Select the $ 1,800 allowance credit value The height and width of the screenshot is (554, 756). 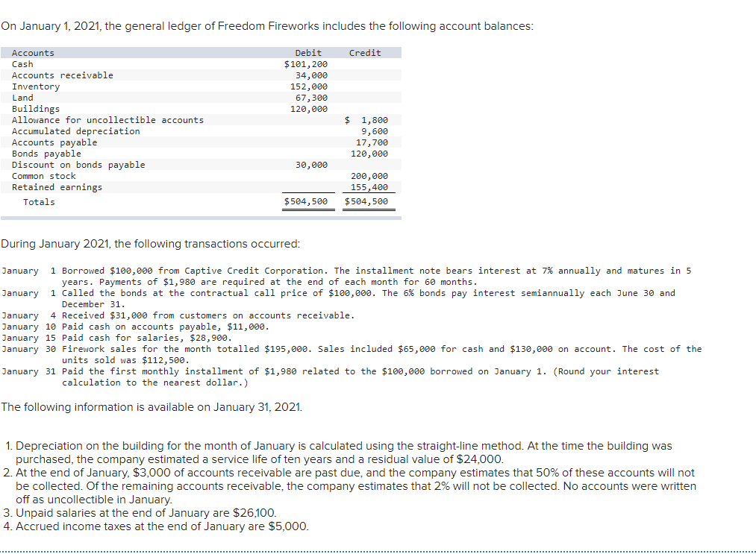tap(366, 120)
